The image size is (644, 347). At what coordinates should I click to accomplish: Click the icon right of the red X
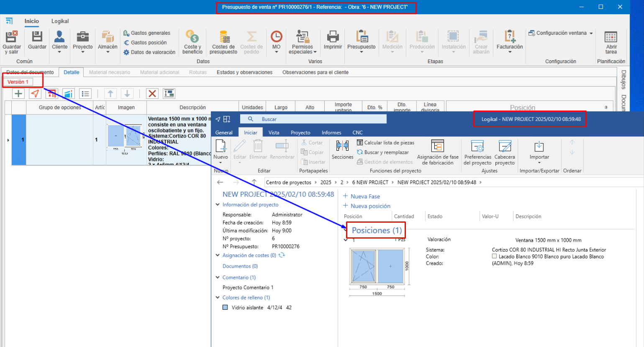(169, 94)
